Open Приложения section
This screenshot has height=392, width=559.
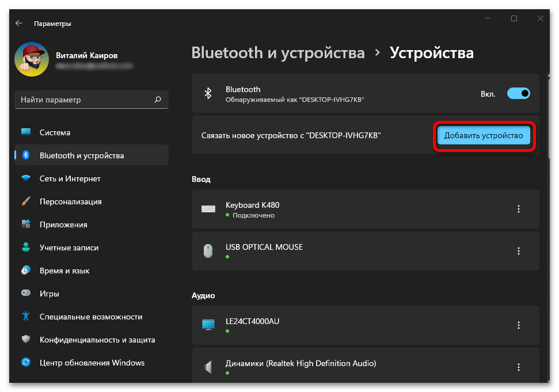tap(92, 224)
